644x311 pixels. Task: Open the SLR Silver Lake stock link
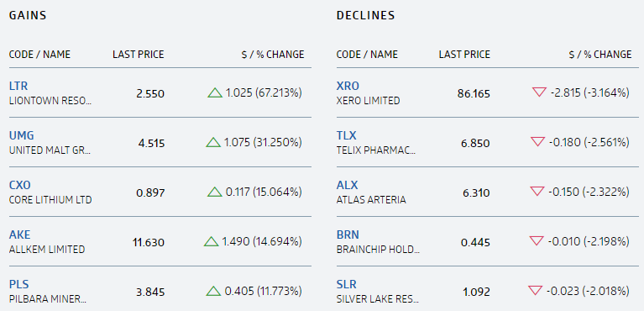346,284
